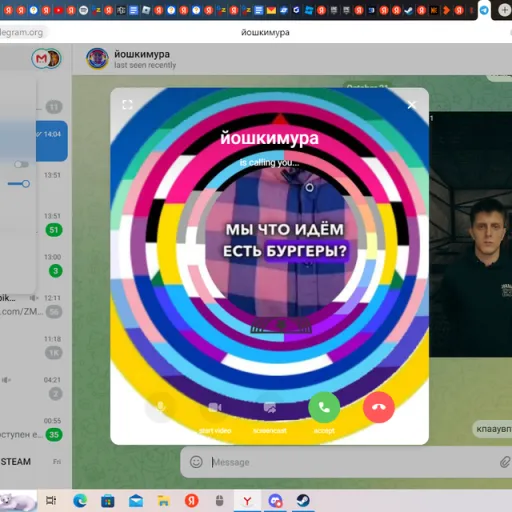Image resolution: width=512 pixels, height=512 pixels.
Task: Switch to the active Telegram browser tab
Action: pyautogui.click(x=484, y=10)
